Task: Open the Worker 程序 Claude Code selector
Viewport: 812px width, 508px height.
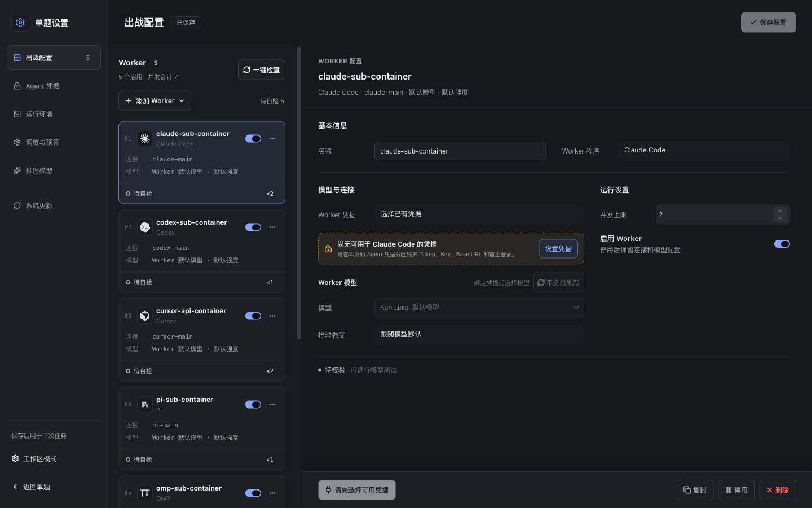Action: click(704, 150)
